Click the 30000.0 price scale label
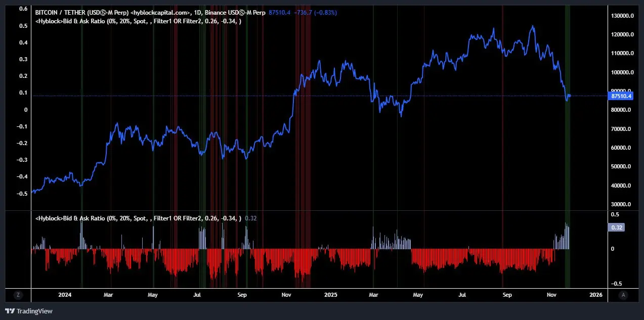The width and height of the screenshot is (644, 320). (622, 204)
